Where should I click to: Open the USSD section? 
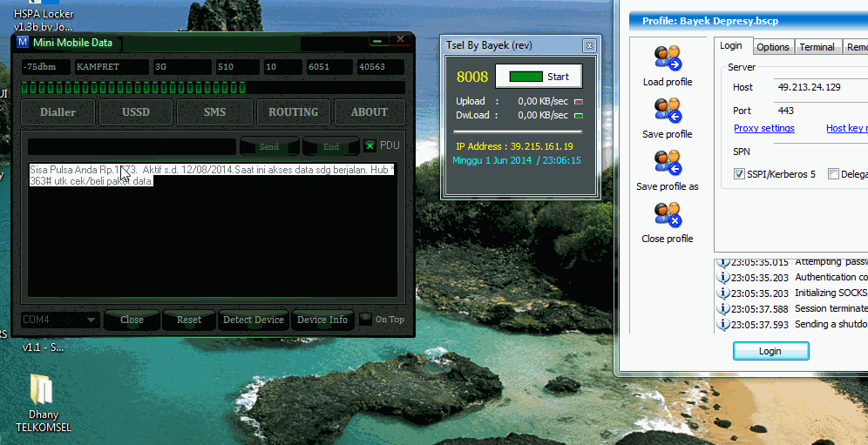135,112
